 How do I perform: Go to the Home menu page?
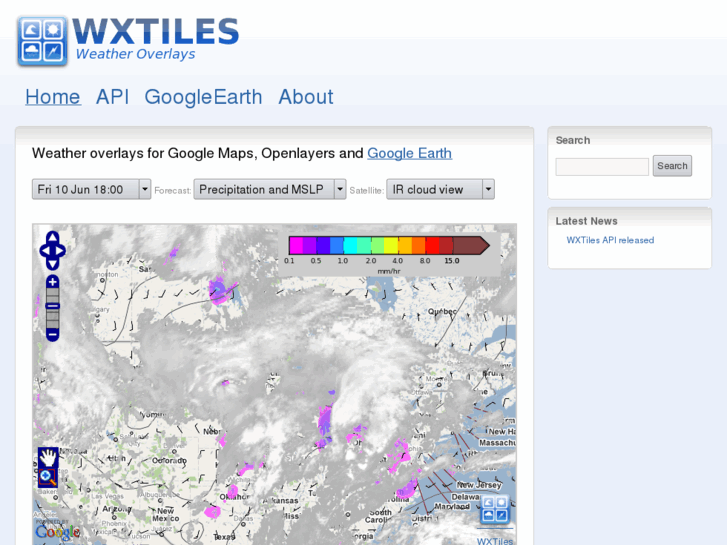coord(53,97)
